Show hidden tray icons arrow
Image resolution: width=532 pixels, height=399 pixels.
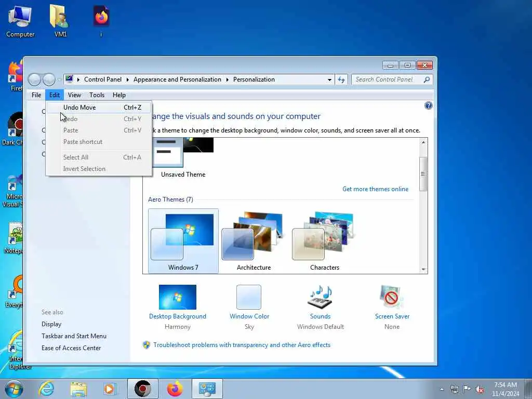click(x=442, y=389)
